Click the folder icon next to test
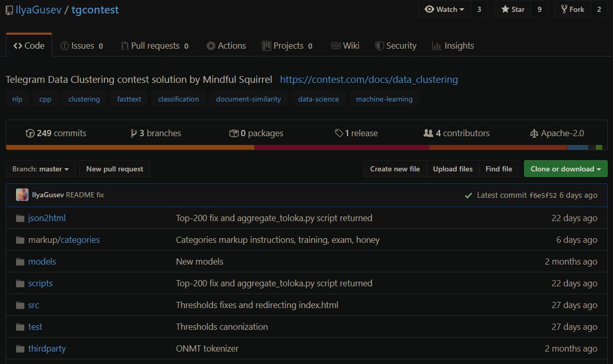Image resolution: width=613 pixels, height=364 pixels. 20,327
